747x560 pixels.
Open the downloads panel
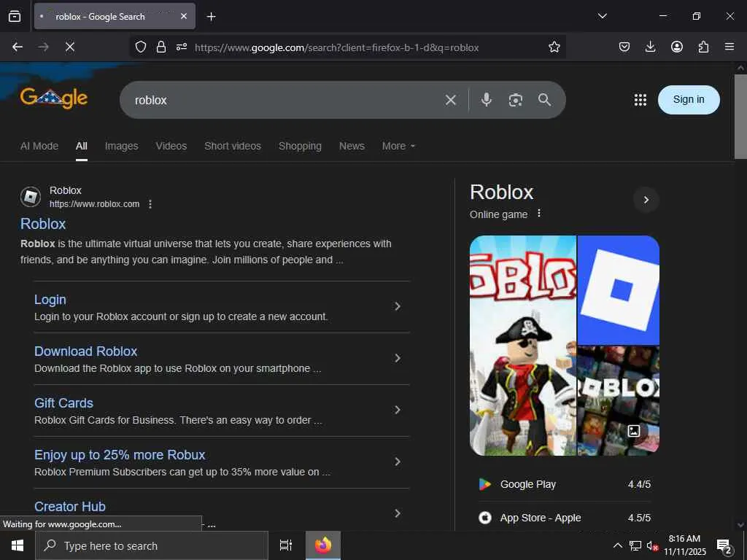(650, 47)
